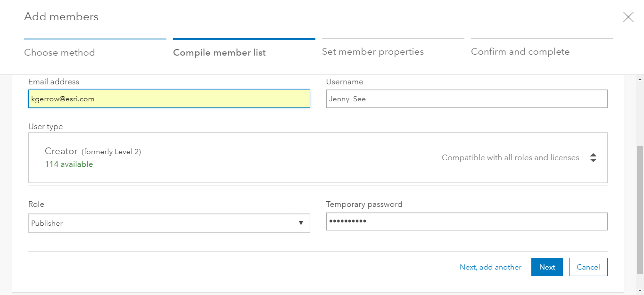
Task: Click into the Username field
Action: [466, 99]
